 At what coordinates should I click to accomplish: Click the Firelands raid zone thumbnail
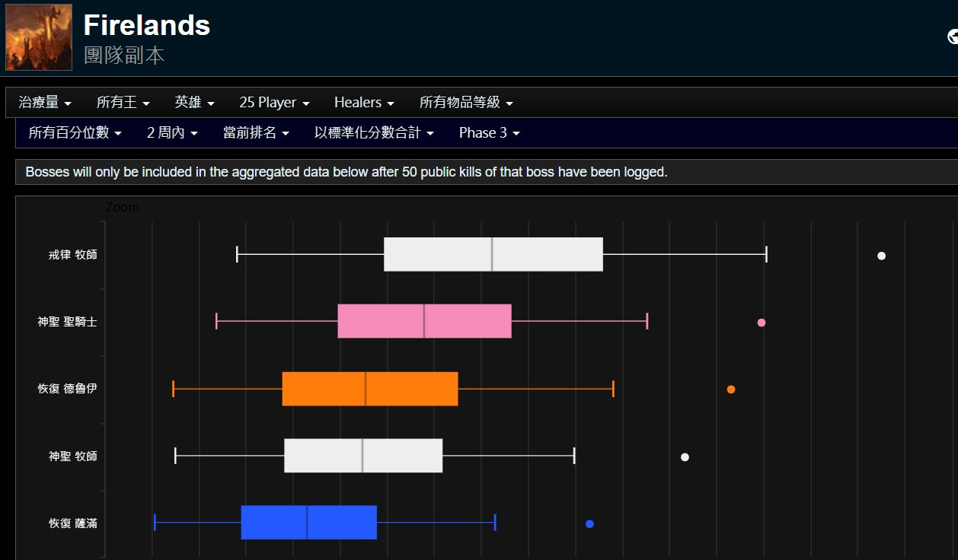pyautogui.click(x=39, y=37)
